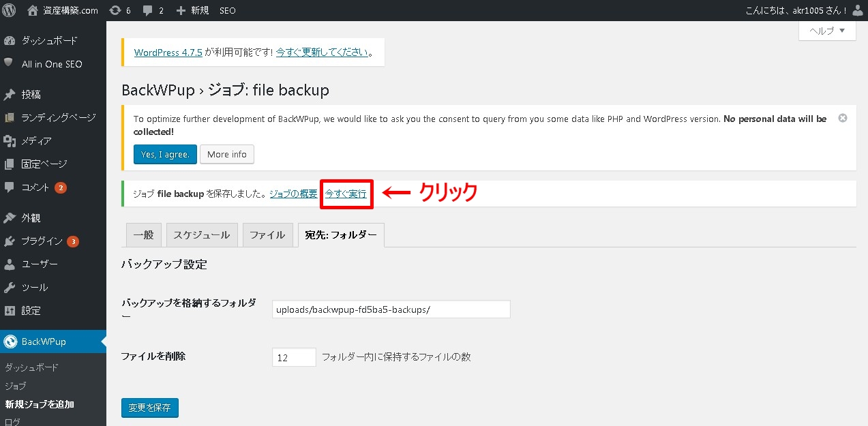Viewport: 868px width, 426px height.
Task: Click the ダッシュボード gauge icon in the sidebar
Action: (10, 41)
